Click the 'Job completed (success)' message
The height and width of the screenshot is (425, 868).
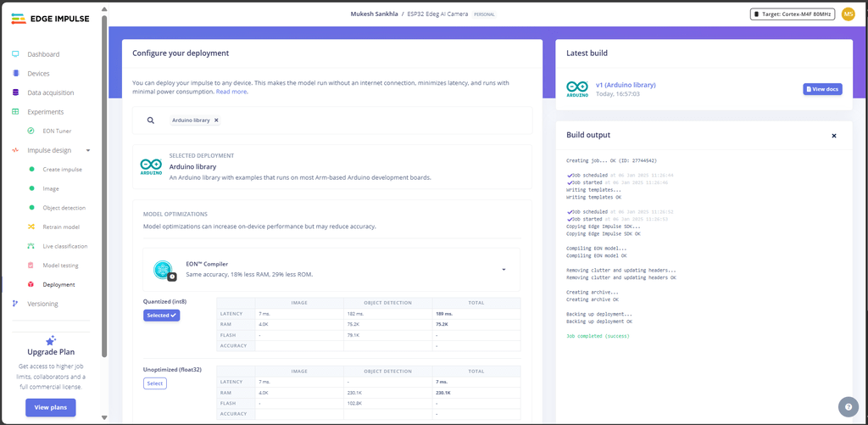(x=598, y=336)
